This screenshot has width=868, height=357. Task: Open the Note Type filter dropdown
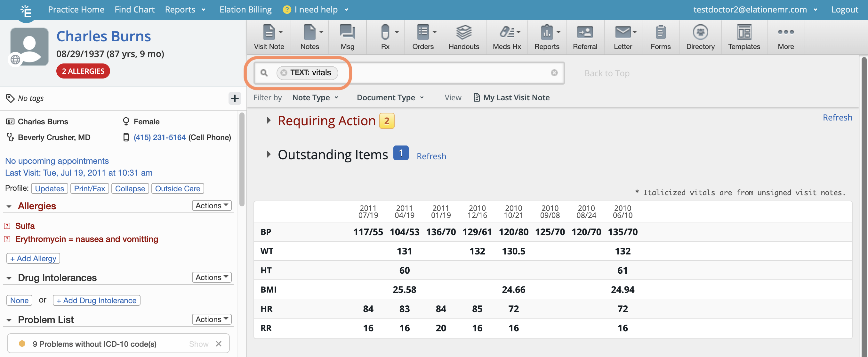pyautogui.click(x=315, y=97)
